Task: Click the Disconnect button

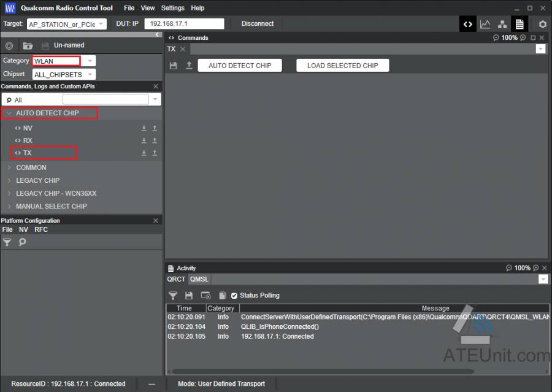Action: 258,24
